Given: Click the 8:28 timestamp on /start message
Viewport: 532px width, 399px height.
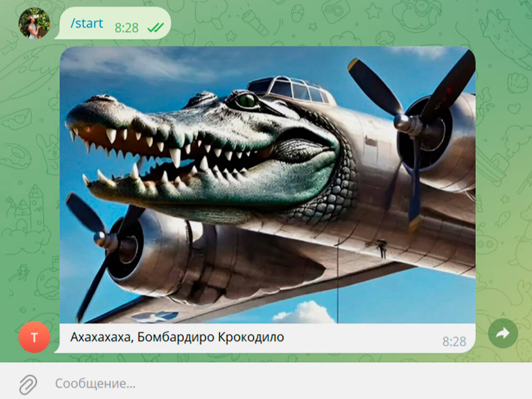Looking at the screenshot, I should click(x=126, y=28).
